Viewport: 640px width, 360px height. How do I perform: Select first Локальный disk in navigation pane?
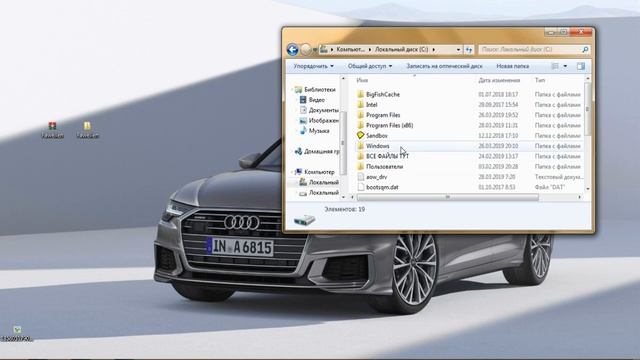[324, 182]
